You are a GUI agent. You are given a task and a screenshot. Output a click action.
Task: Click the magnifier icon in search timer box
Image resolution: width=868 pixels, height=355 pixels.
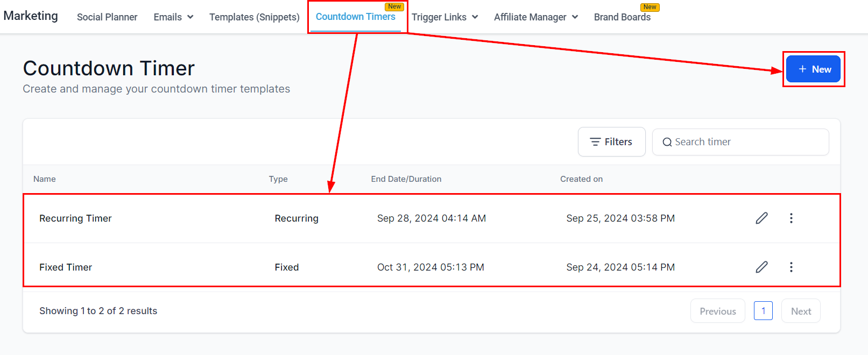point(667,142)
